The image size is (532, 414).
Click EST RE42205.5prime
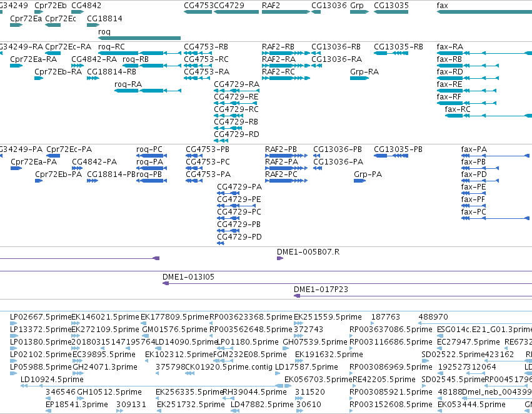point(355,386)
